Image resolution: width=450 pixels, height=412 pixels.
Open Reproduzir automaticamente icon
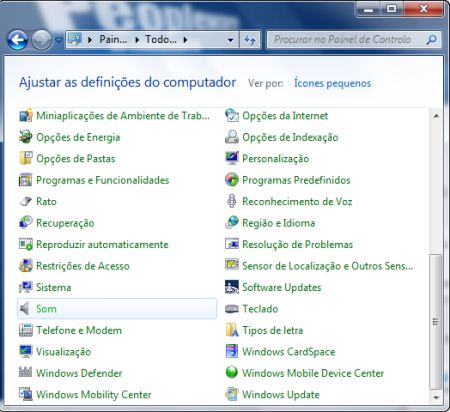tap(26, 244)
